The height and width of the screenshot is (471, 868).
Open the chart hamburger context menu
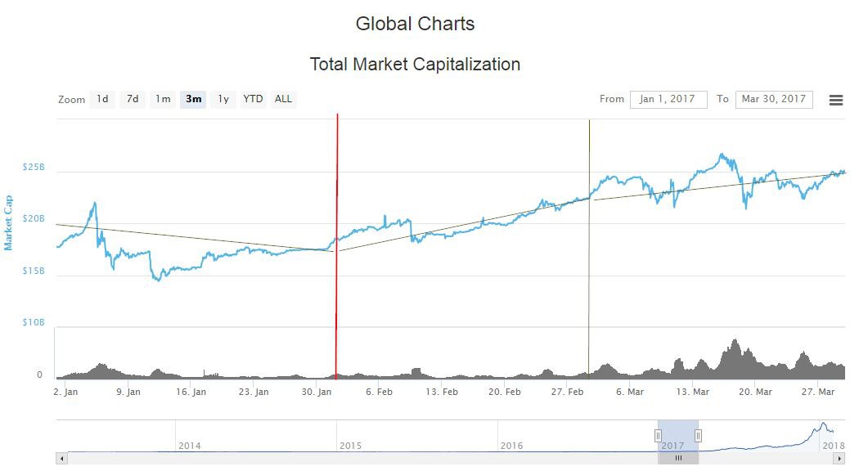tap(835, 100)
